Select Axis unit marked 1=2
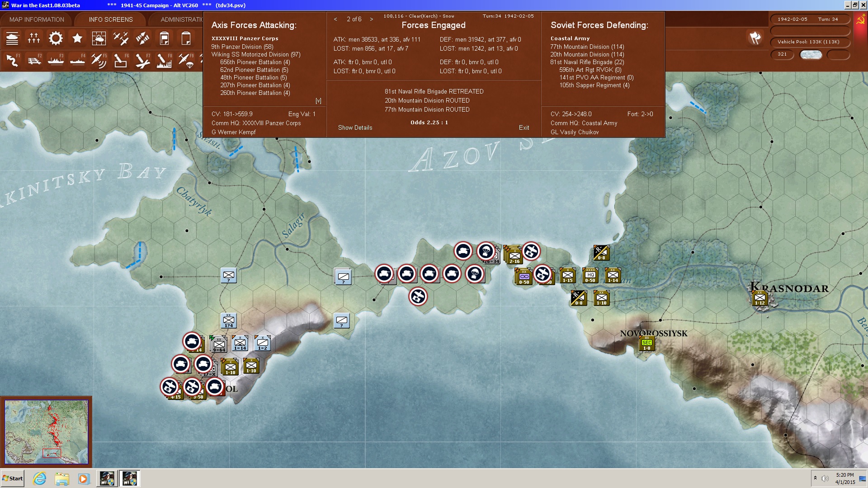Image resolution: width=868 pixels, height=488 pixels. [x=263, y=343]
